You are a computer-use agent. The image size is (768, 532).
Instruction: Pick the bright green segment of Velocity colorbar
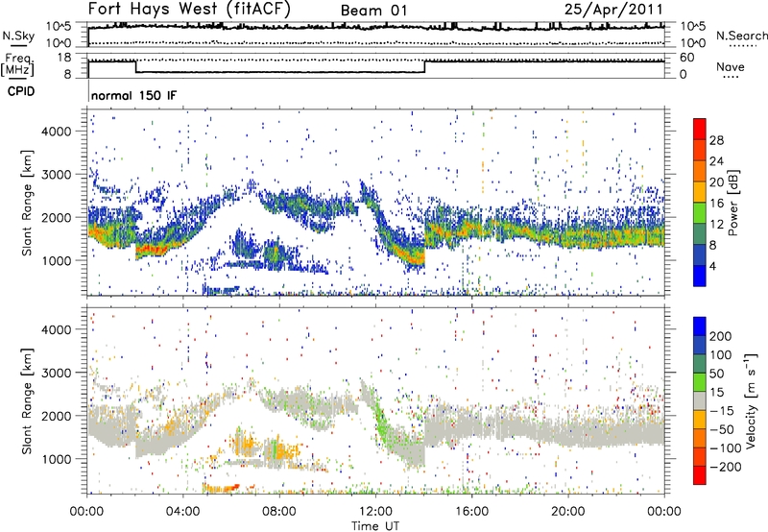(x=700, y=382)
